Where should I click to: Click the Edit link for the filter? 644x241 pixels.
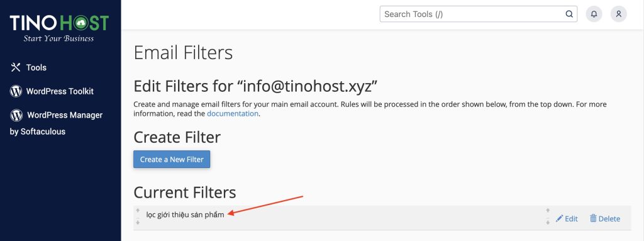pyautogui.click(x=567, y=219)
